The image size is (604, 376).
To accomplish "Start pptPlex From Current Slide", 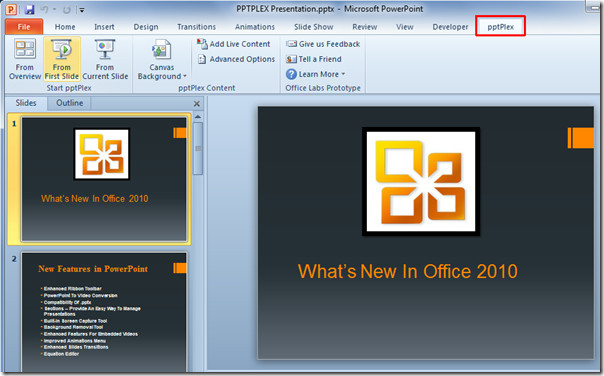I will [105, 59].
